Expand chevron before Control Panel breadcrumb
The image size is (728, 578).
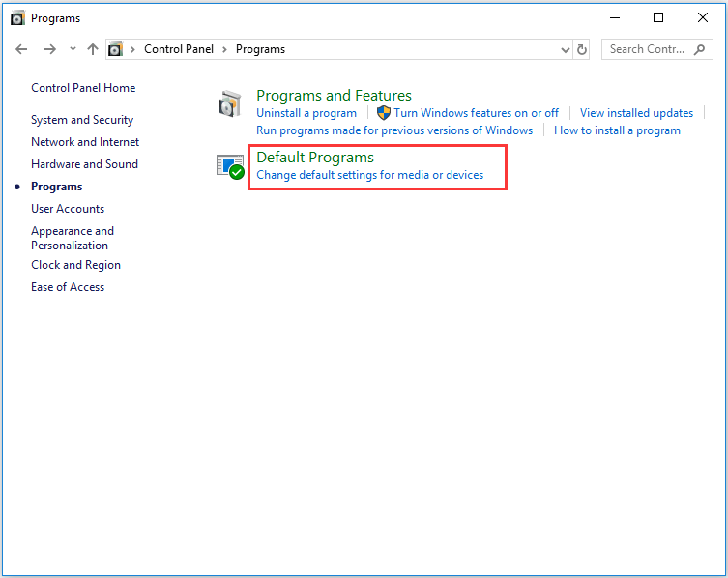(x=132, y=49)
